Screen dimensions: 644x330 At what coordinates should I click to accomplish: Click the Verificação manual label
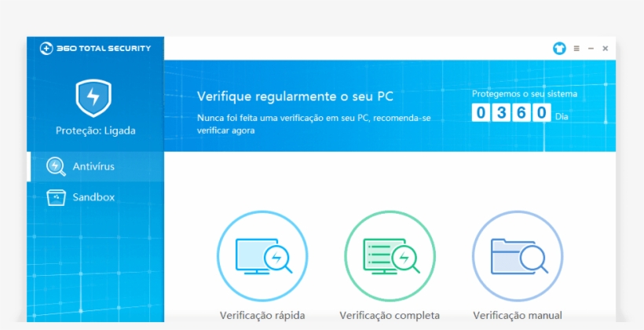click(x=518, y=316)
